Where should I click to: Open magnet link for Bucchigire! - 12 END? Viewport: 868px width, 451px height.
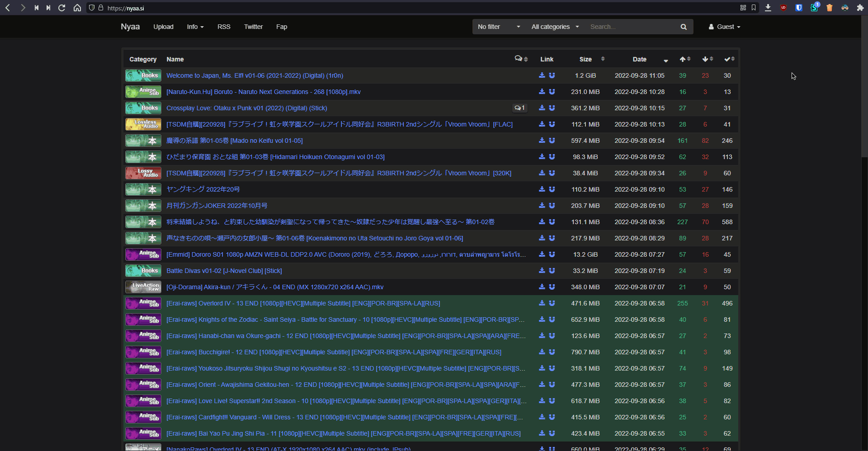(552, 352)
